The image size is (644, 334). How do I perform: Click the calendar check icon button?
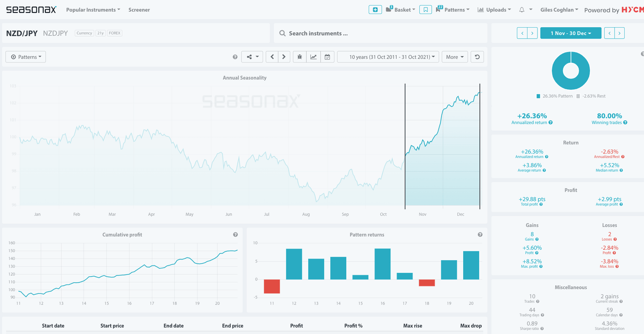coord(327,57)
